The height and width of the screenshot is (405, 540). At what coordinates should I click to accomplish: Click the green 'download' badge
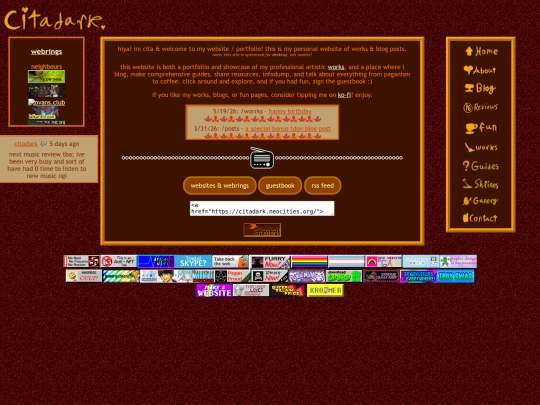click(x=344, y=276)
